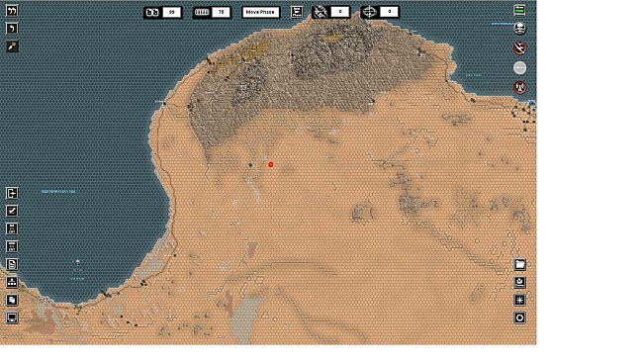Click the phase icon beside Move Phase
The width and height of the screenshot is (644, 362).
(297, 12)
